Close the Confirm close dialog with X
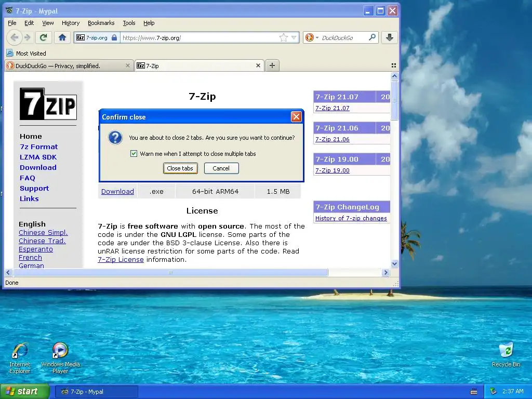532x399 pixels. coord(296,117)
